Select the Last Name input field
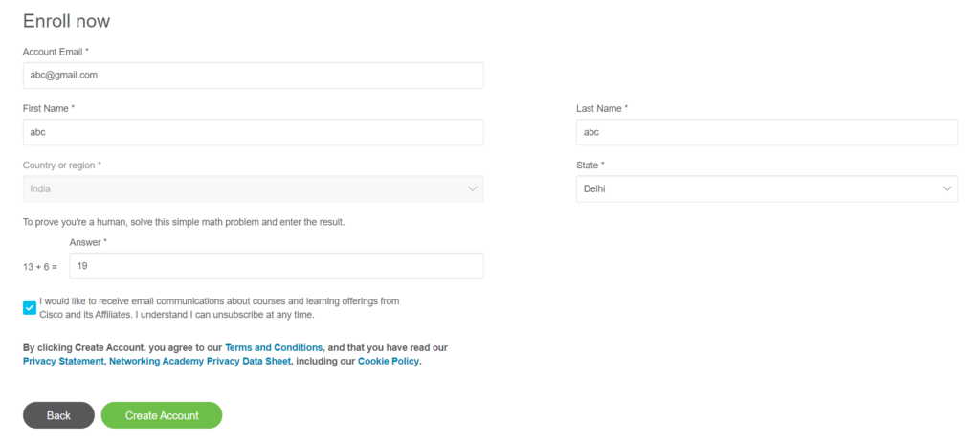The height and width of the screenshot is (443, 980). click(767, 132)
